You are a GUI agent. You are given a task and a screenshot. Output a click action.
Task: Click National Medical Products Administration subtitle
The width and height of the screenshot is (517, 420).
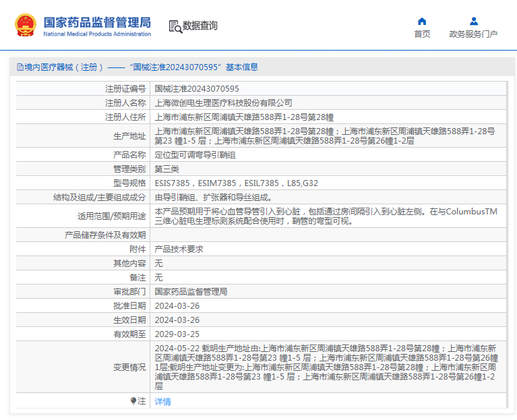tap(97, 34)
